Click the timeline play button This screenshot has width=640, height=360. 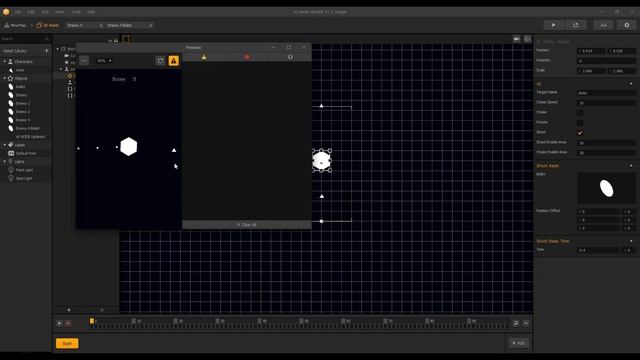(59, 323)
